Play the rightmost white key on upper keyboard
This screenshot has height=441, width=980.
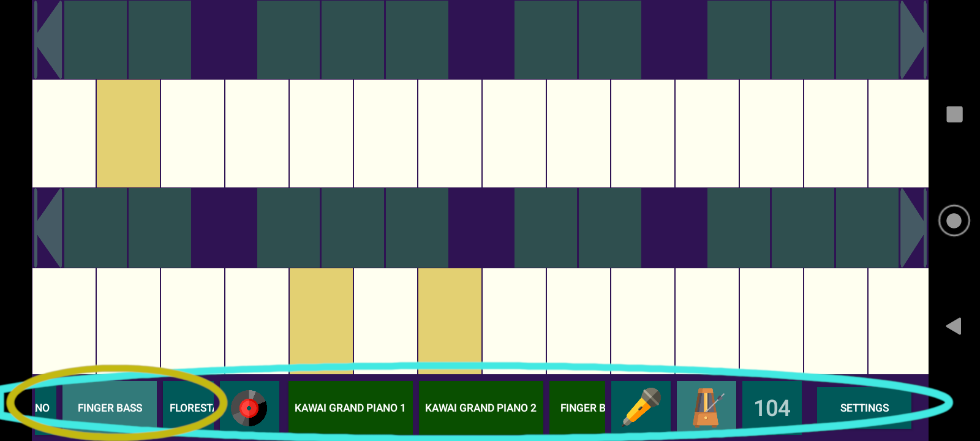click(x=899, y=134)
